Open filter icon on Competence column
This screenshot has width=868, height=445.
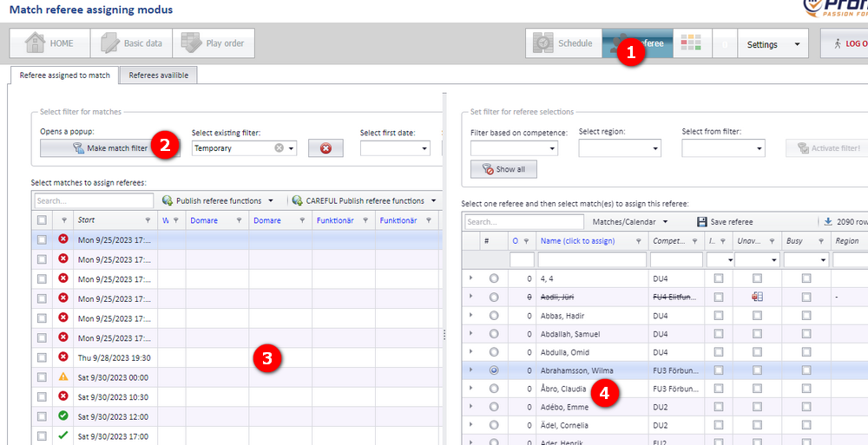pyautogui.click(x=696, y=241)
